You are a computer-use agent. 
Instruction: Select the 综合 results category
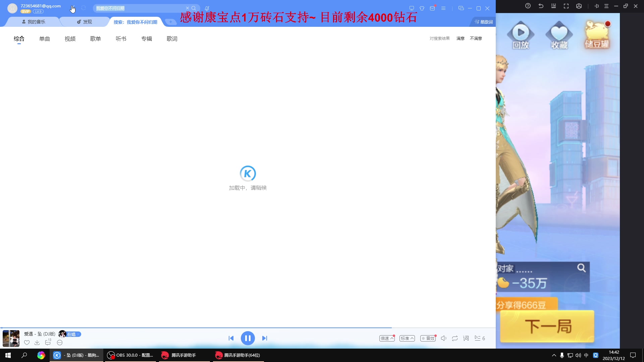tap(19, 39)
